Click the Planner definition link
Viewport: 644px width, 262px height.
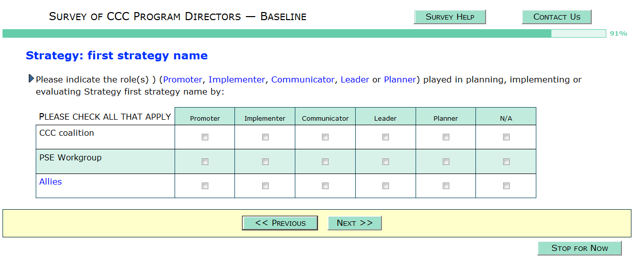400,79
